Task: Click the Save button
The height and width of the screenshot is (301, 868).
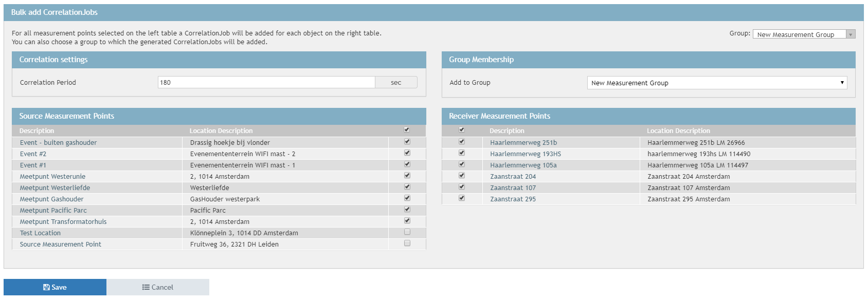Action: [55, 287]
